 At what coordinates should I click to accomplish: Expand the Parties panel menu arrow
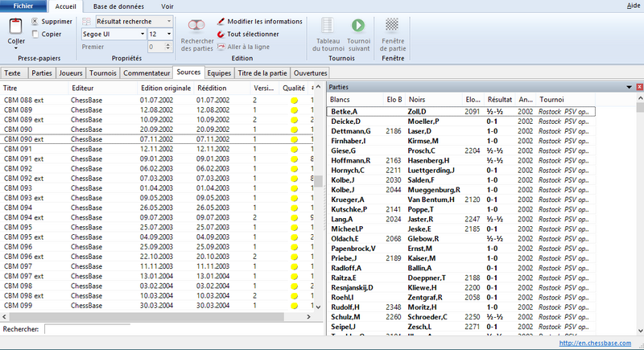pyautogui.click(x=629, y=87)
